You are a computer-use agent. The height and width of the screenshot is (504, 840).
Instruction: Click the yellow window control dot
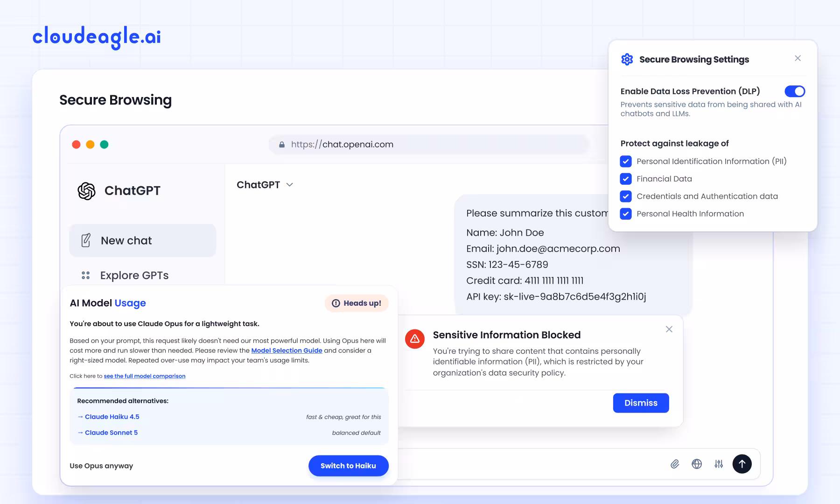pyautogui.click(x=90, y=145)
